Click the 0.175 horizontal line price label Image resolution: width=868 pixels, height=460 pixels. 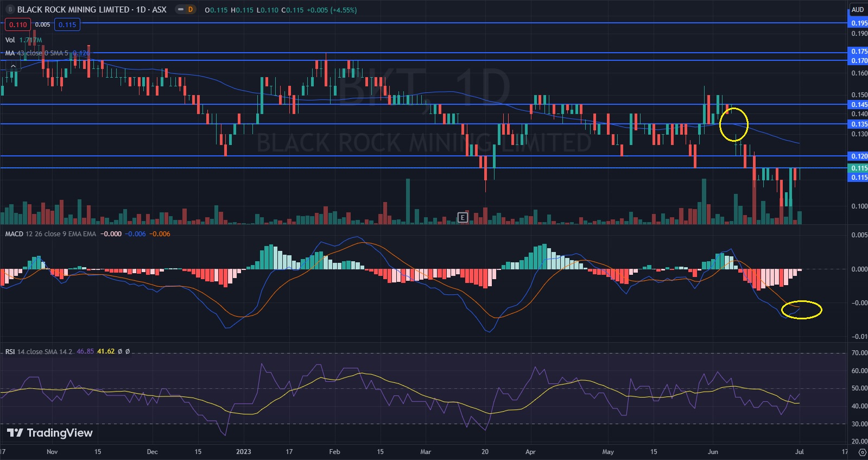pyautogui.click(x=858, y=52)
